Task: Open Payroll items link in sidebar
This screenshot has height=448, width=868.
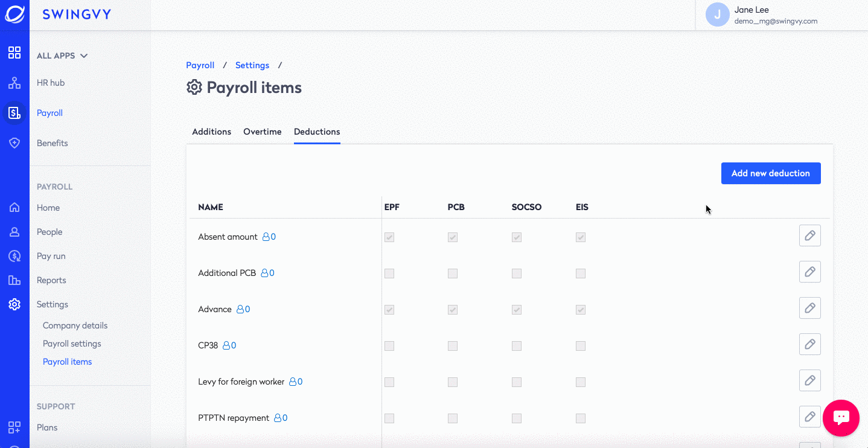Action: tap(68, 362)
